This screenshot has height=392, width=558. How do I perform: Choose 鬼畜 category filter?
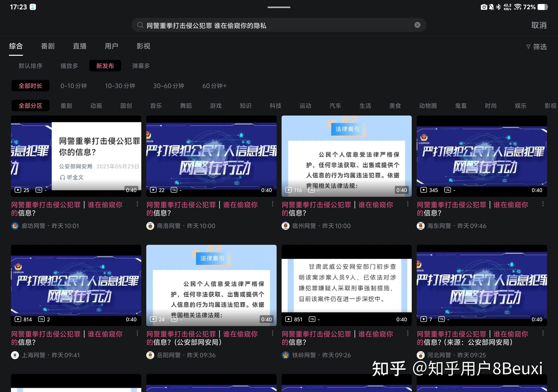pos(461,106)
